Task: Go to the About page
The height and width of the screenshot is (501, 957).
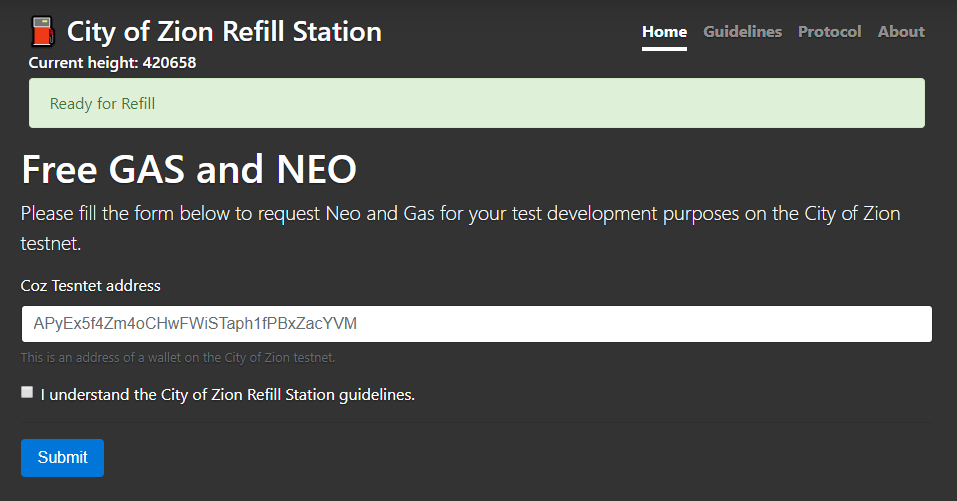Action: pos(901,32)
